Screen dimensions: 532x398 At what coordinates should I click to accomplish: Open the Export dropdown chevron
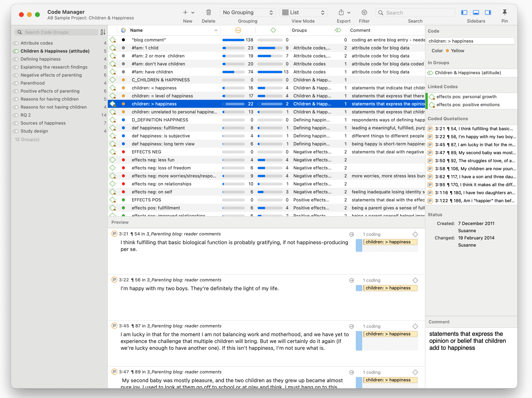coord(349,13)
